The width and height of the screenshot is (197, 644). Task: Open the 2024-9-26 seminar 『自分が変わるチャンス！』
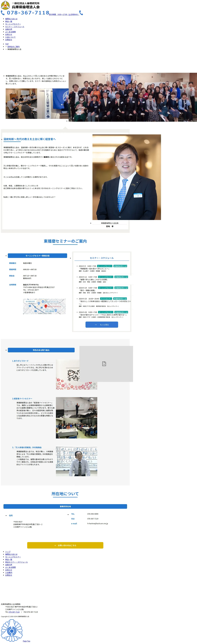(103, 315)
